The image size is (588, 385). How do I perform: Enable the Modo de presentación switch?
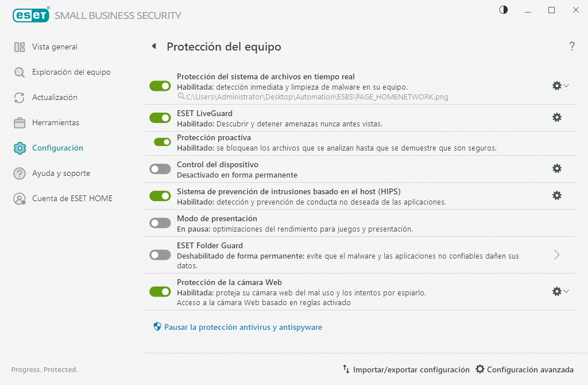[160, 223]
